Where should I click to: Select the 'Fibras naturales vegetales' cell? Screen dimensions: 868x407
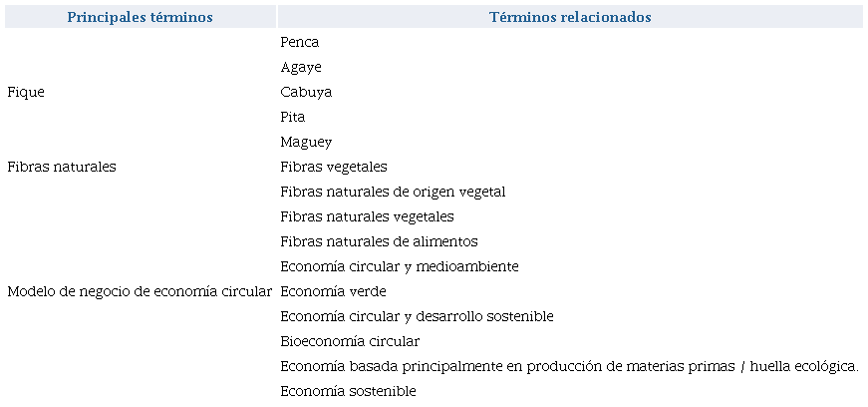(367, 216)
